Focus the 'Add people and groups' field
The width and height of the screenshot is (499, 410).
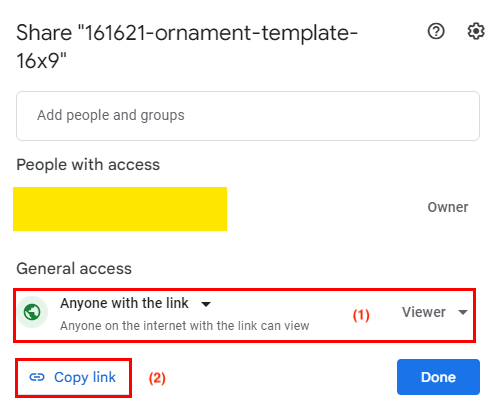(x=248, y=116)
